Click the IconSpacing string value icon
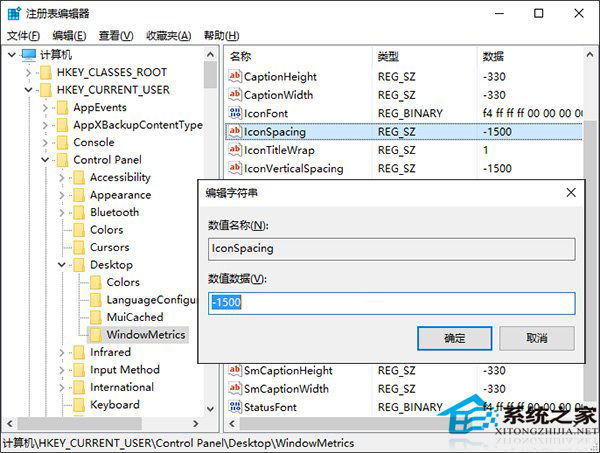 pyautogui.click(x=235, y=131)
